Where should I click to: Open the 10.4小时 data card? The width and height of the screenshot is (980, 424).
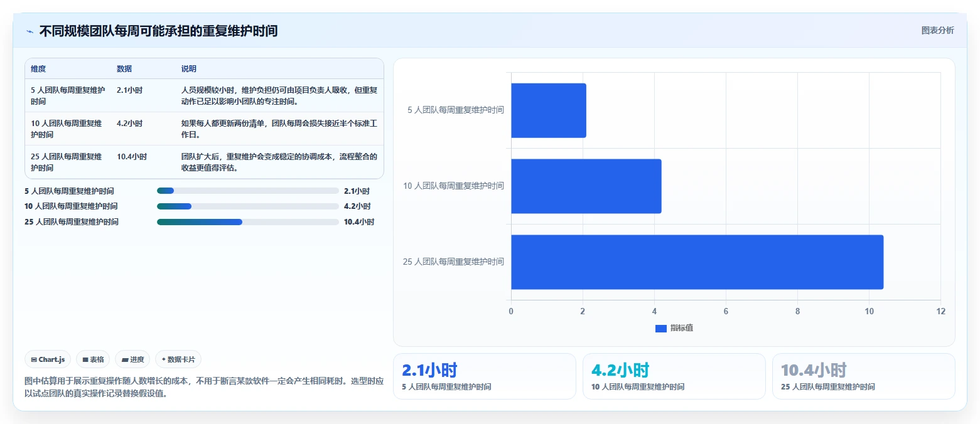(x=864, y=376)
